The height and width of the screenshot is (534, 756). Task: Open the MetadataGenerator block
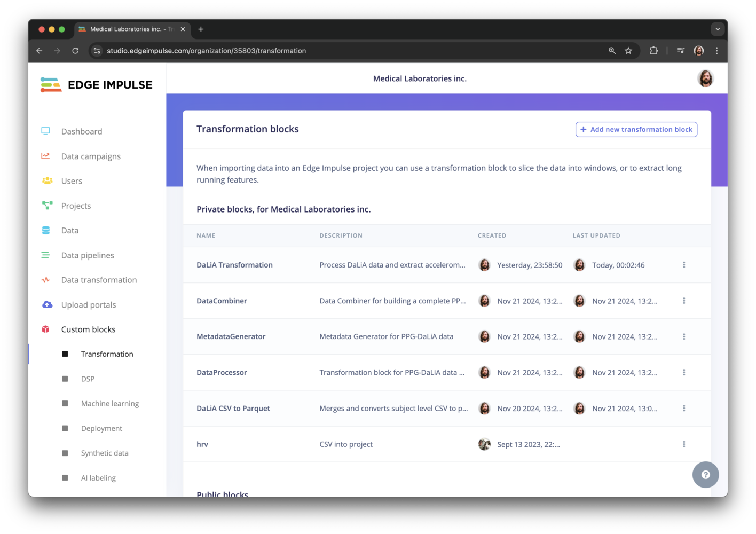(x=231, y=336)
